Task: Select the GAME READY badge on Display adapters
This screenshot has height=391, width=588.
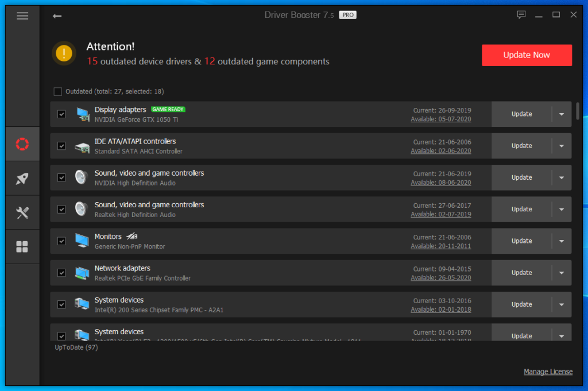Action: (x=168, y=109)
